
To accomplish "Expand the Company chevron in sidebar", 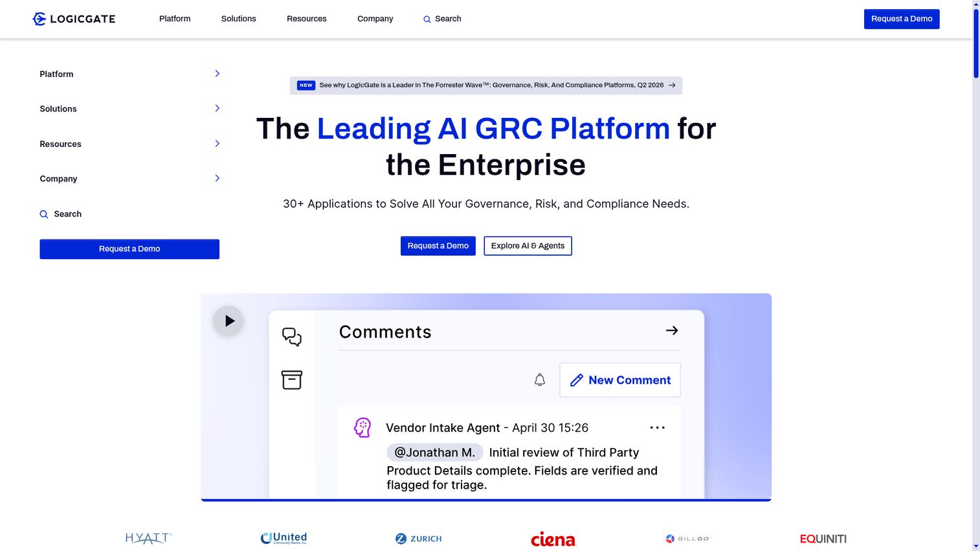I will 217,179.
